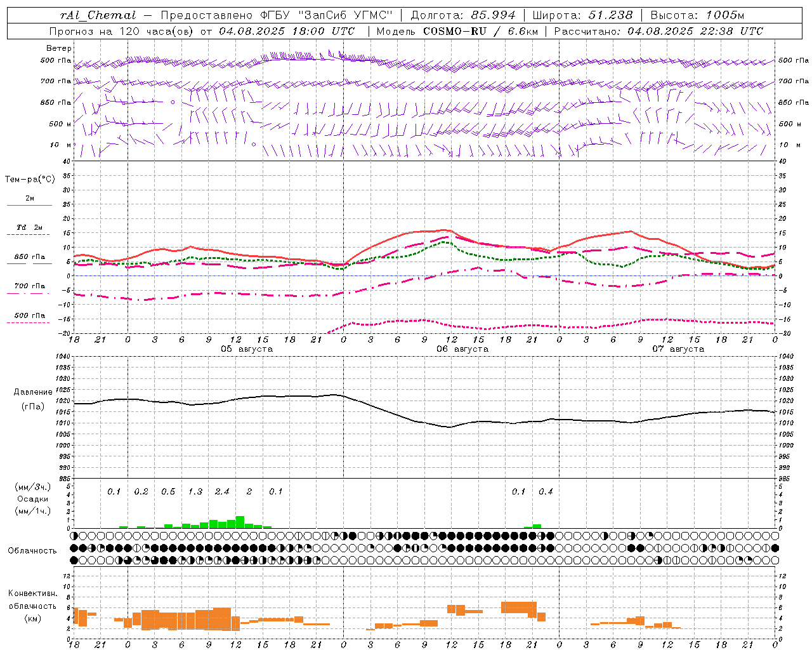Click the 0.2 precipitation total

point(141,492)
